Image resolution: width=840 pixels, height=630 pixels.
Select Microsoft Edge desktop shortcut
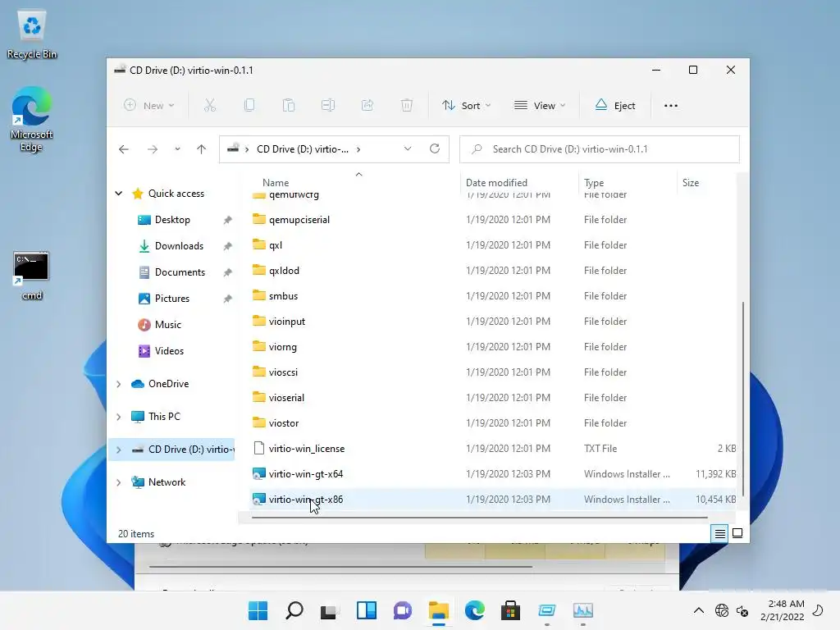(x=32, y=119)
